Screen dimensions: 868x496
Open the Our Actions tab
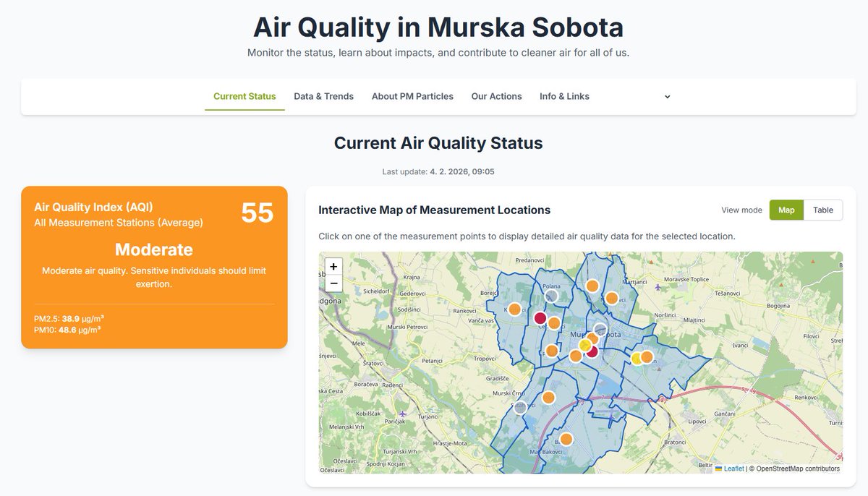click(x=496, y=96)
